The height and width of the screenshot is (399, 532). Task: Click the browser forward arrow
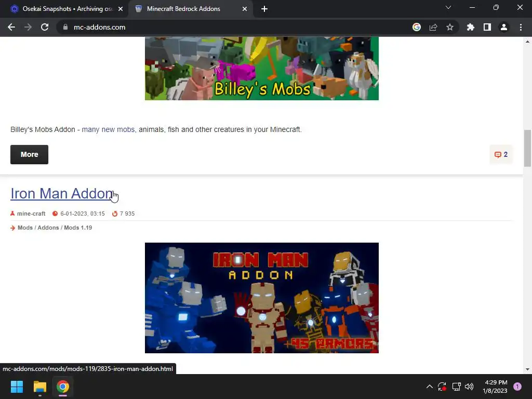pos(28,27)
